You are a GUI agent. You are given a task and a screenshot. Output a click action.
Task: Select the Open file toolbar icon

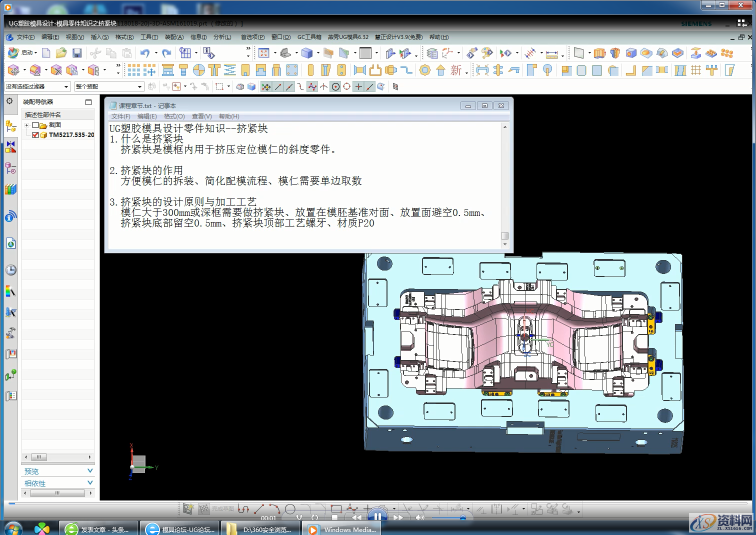[x=61, y=52]
